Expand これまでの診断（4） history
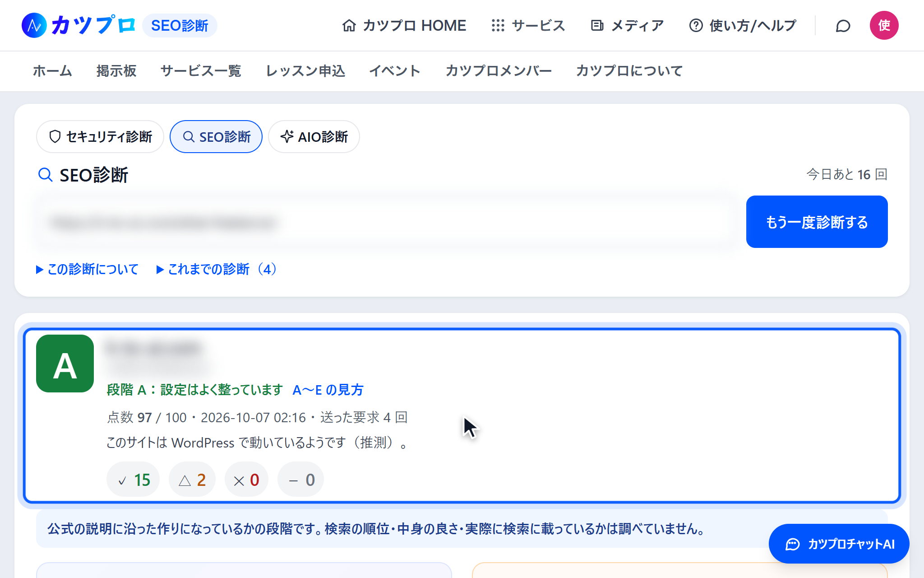This screenshot has width=924, height=578. click(217, 270)
